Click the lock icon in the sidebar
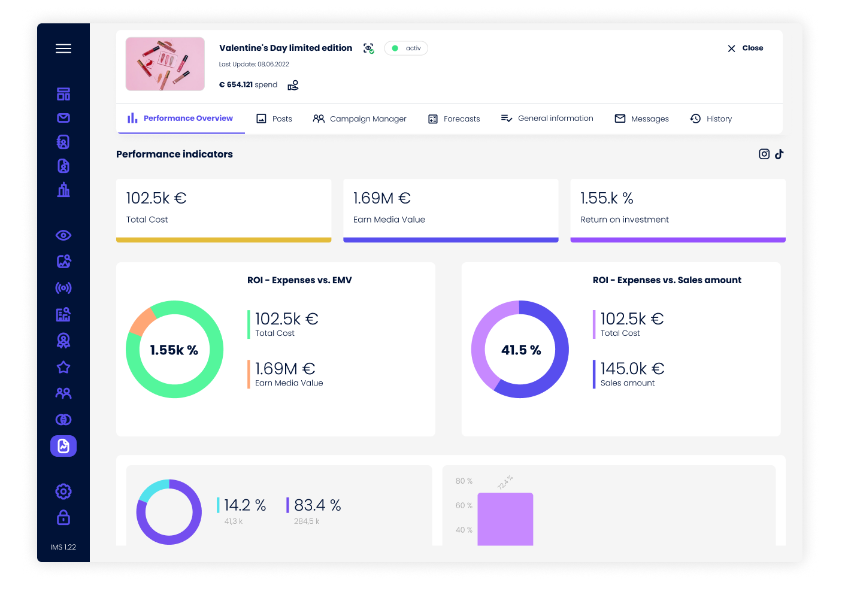Image resolution: width=848 pixels, height=616 pixels. (63, 518)
